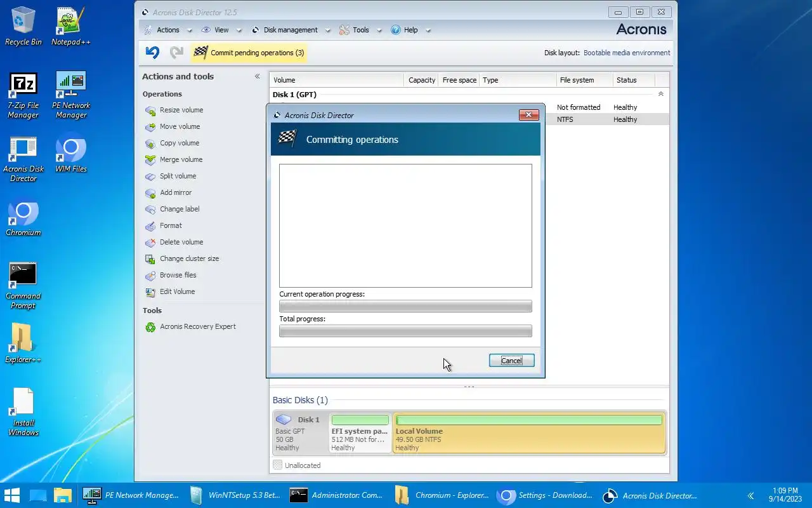The image size is (812, 508).
Task: Open Chromium desktop shortcut
Action: pyautogui.click(x=23, y=218)
